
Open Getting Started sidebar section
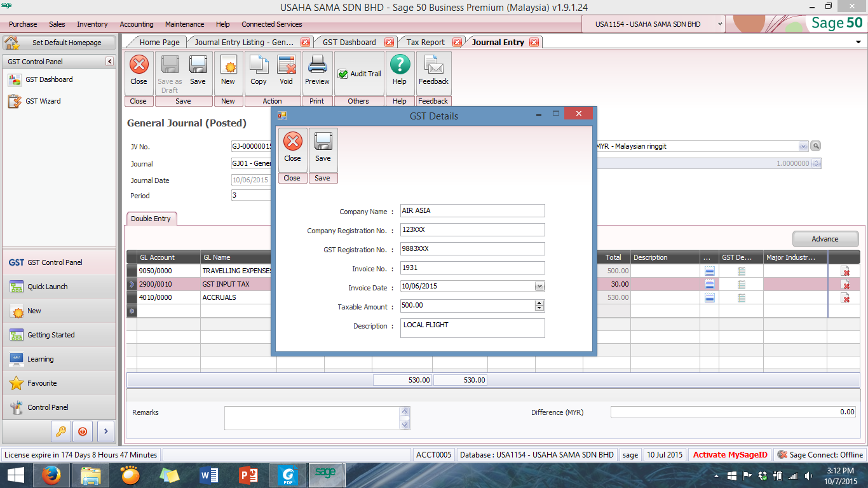59,335
